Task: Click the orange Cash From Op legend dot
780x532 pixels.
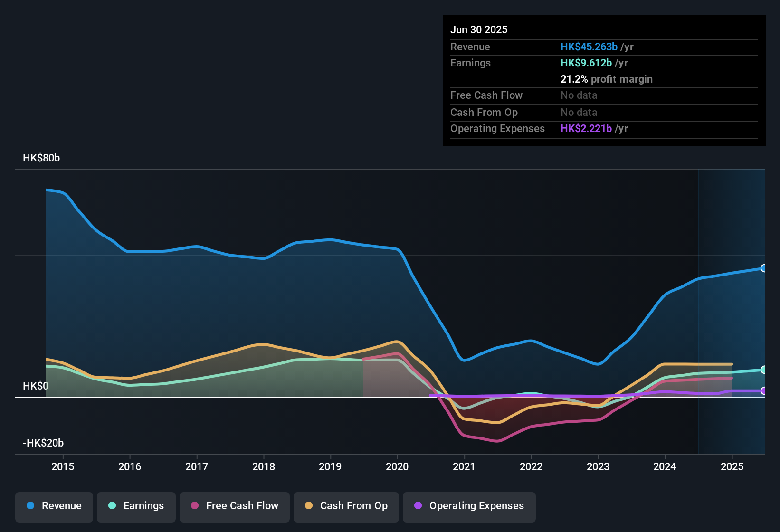Action: (x=309, y=506)
